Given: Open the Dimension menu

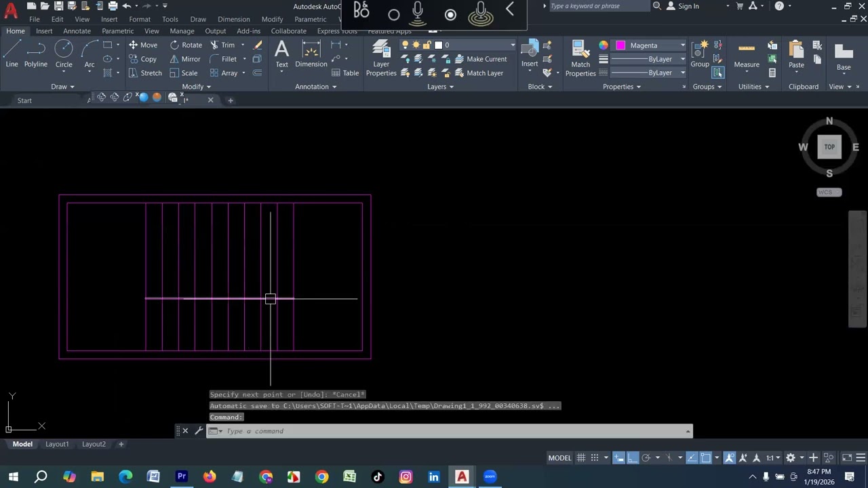Looking at the screenshot, I should coord(233,19).
